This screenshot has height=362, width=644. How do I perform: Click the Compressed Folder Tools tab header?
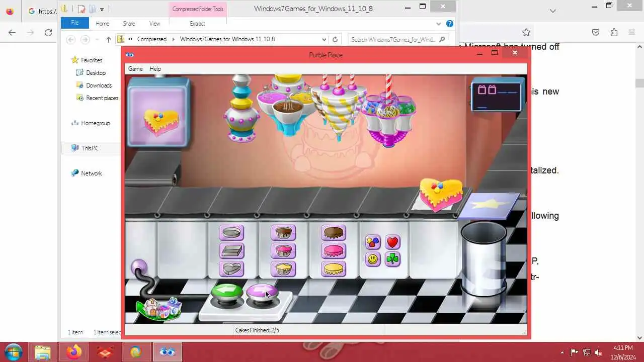(x=198, y=9)
